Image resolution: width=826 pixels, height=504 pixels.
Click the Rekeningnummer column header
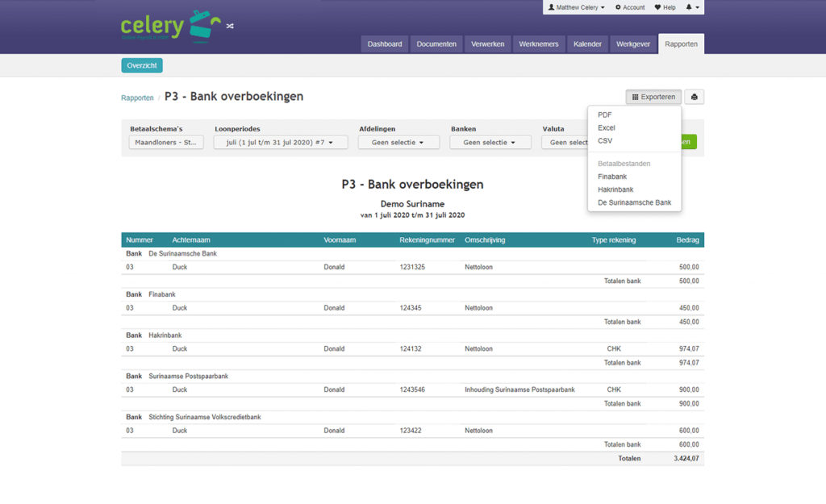tap(427, 240)
